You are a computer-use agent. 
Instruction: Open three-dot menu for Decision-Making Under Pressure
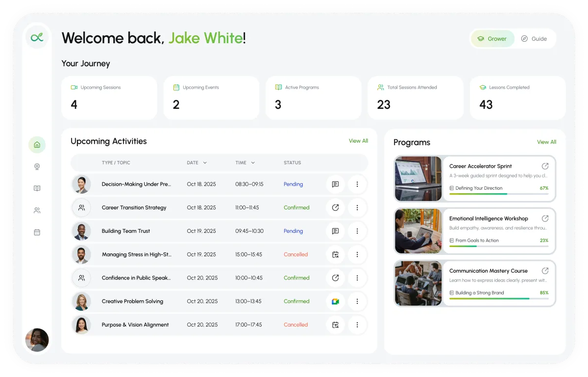click(x=357, y=184)
